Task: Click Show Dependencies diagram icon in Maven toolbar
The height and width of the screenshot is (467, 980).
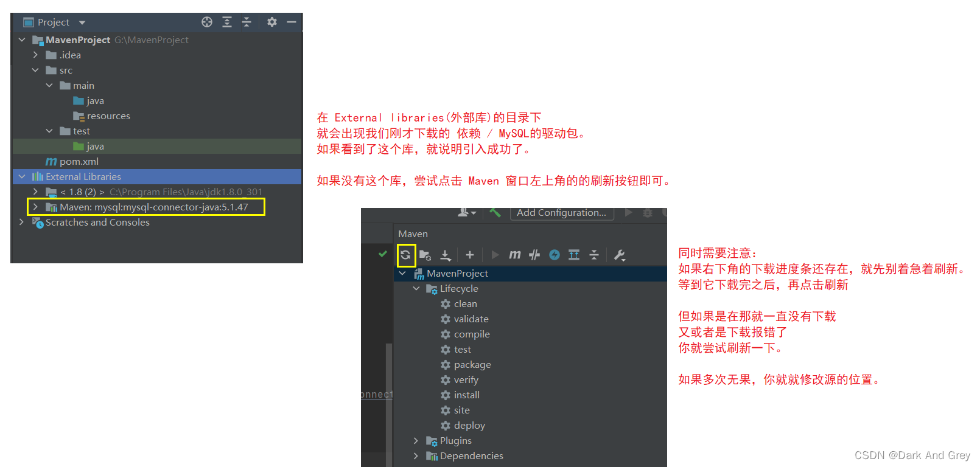Action: [x=574, y=255]
